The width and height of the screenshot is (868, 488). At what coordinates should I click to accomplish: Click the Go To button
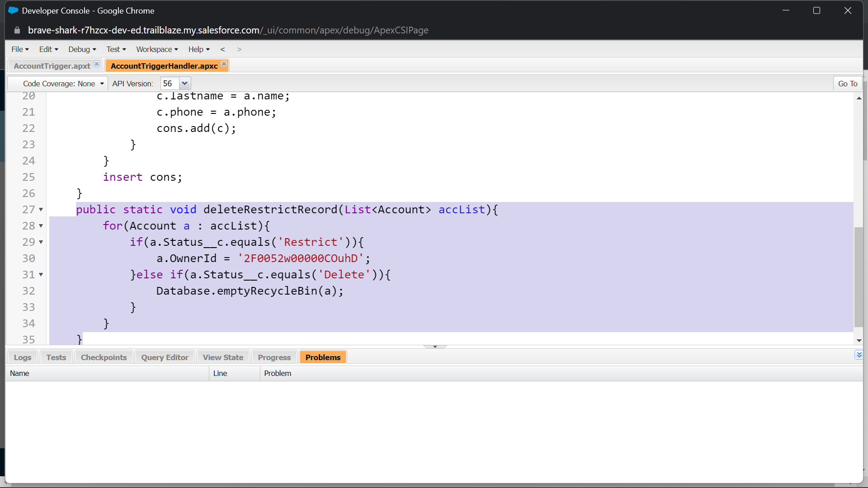tap(847, 83)
